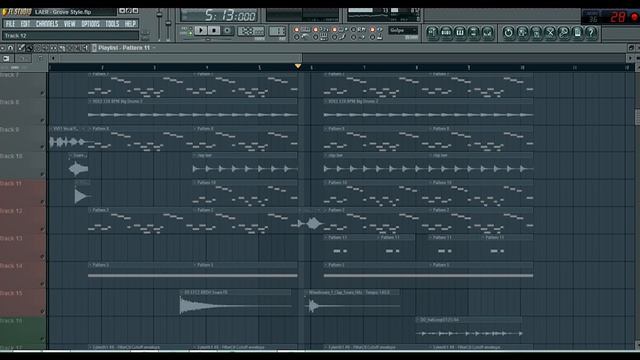
Task: Click the scissors audio editor icon
Action: (550, 32)
